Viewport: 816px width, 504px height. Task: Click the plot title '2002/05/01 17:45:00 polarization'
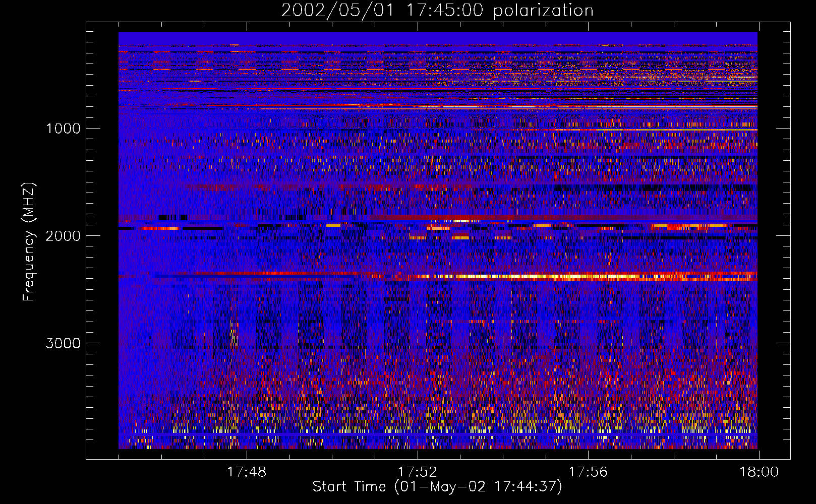tap(437, 11)
